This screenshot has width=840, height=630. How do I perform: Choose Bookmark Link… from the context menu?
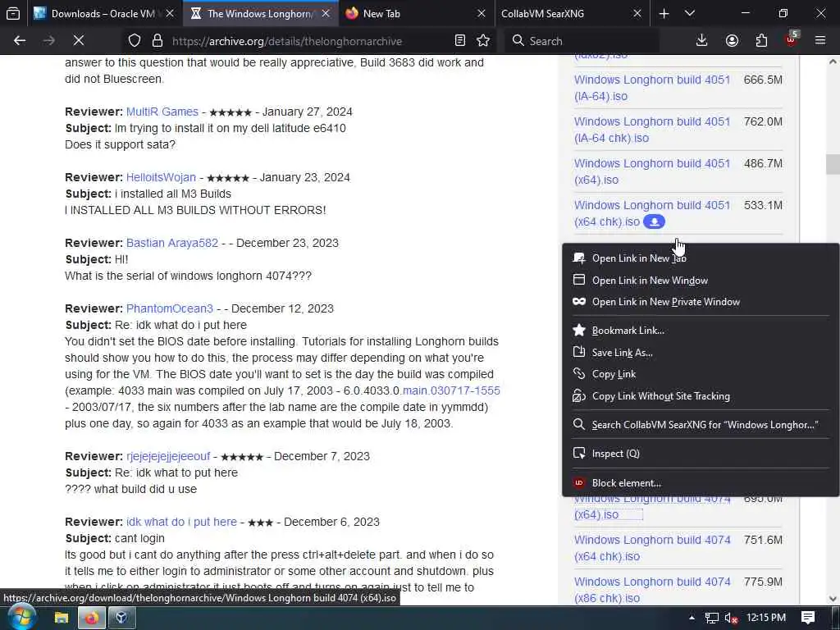[701, 331]
